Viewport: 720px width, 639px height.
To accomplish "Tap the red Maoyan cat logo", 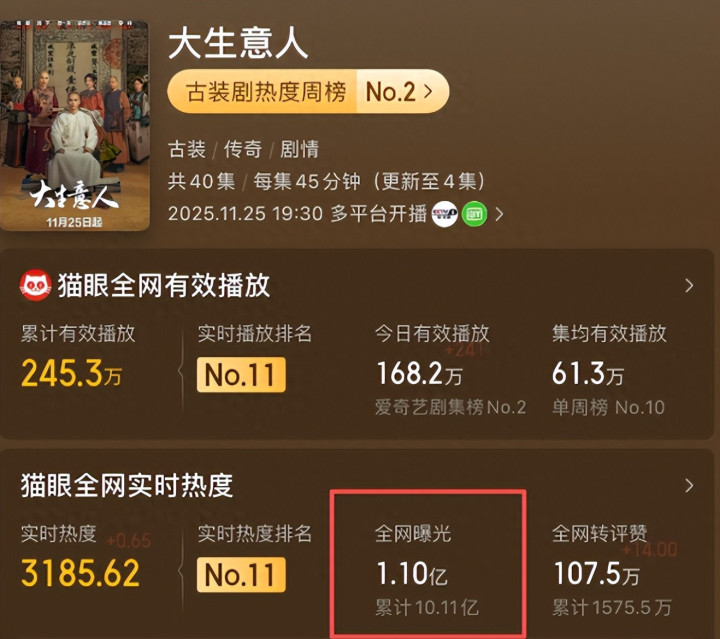I will [35, 286].
